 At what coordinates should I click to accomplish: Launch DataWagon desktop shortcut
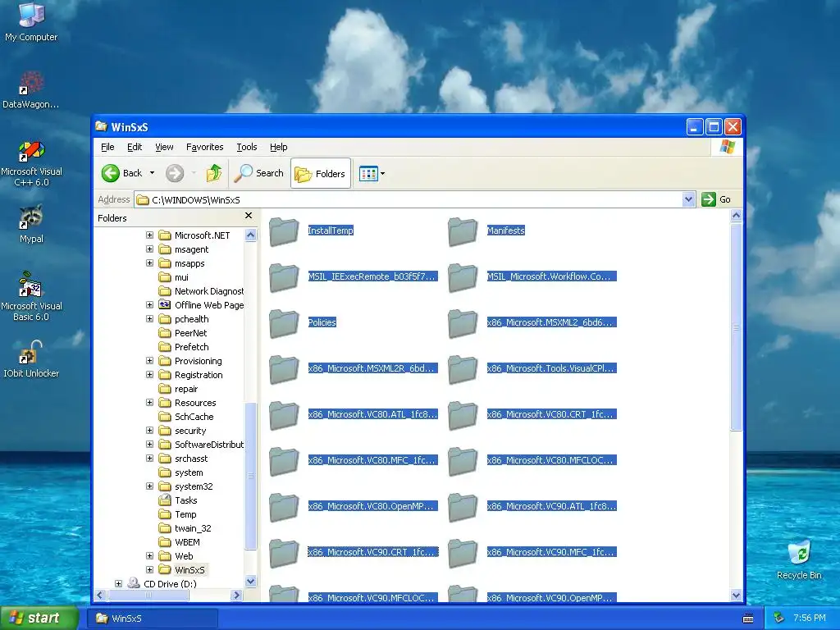coord(31,89)
